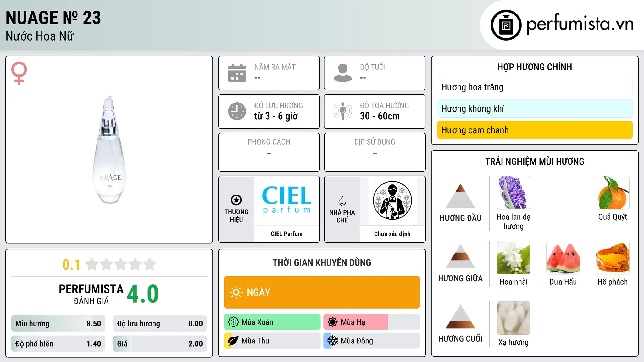
Task: Click the Phong cách card heading
Action: [269, 142]
